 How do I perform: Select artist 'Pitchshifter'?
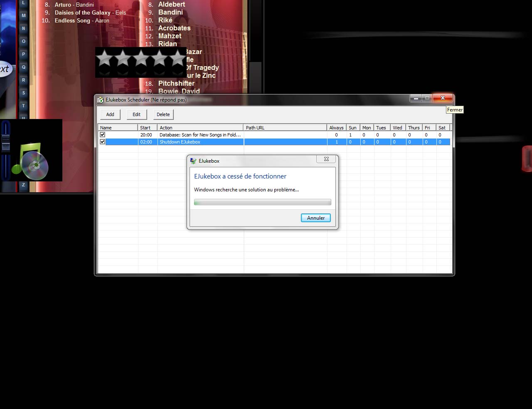click(176, 83)
